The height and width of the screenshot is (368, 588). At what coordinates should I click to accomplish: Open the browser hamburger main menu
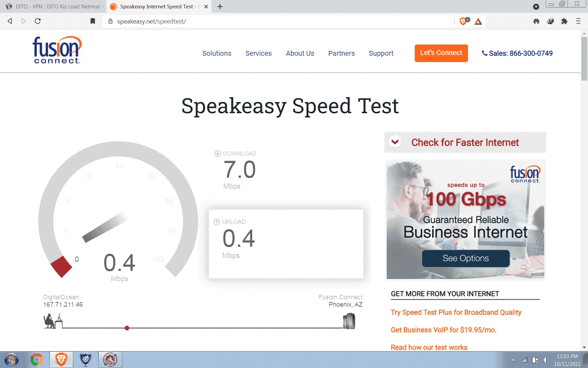[578, 21]
